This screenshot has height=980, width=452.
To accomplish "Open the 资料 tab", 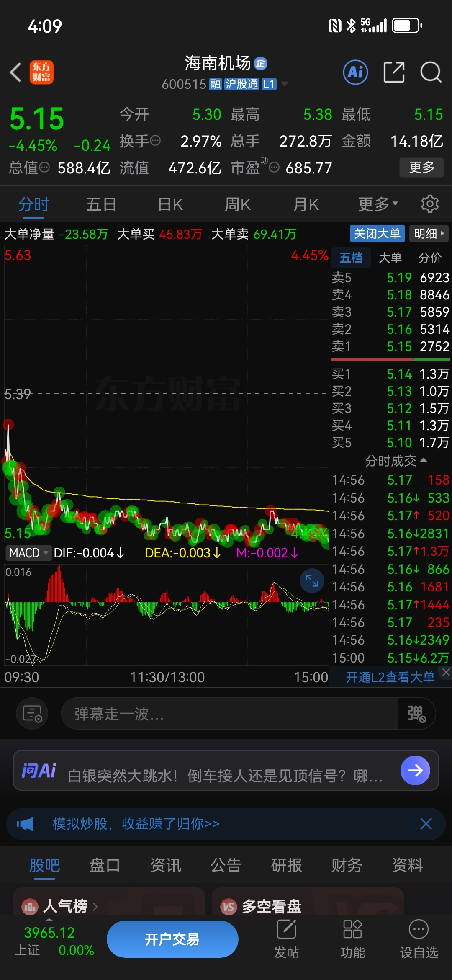I will pyautogui.click(x=407, y=865).
